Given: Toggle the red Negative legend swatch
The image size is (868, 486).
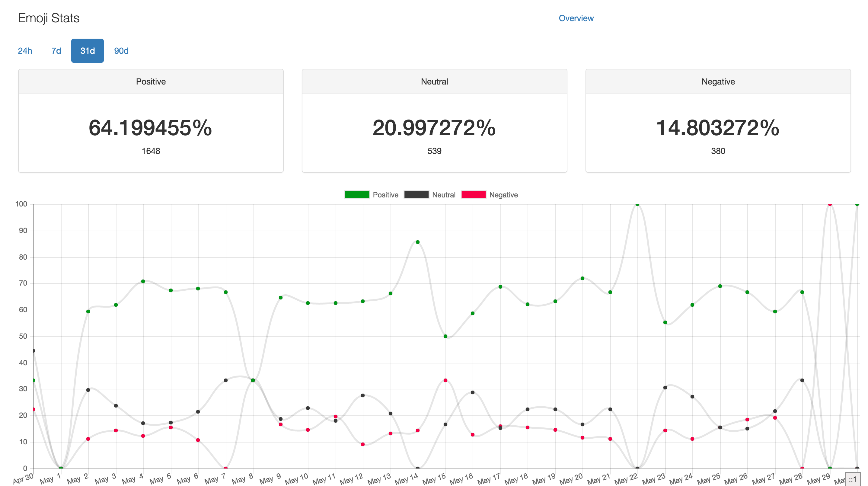Looking at the screenshot, I should pos(473,195).
